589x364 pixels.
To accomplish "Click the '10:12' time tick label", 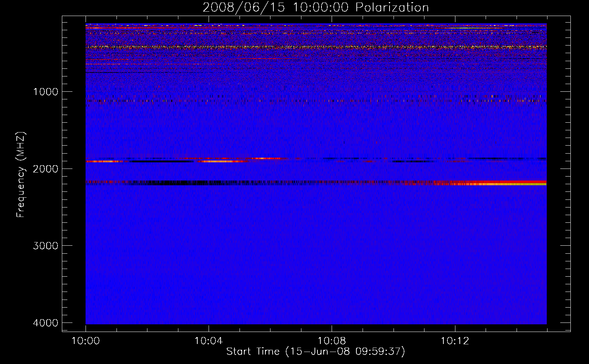I will [455, 341].
